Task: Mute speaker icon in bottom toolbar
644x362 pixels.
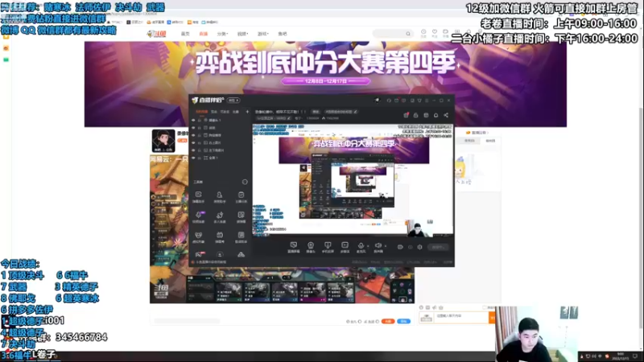Action: [x=378, y=247]
